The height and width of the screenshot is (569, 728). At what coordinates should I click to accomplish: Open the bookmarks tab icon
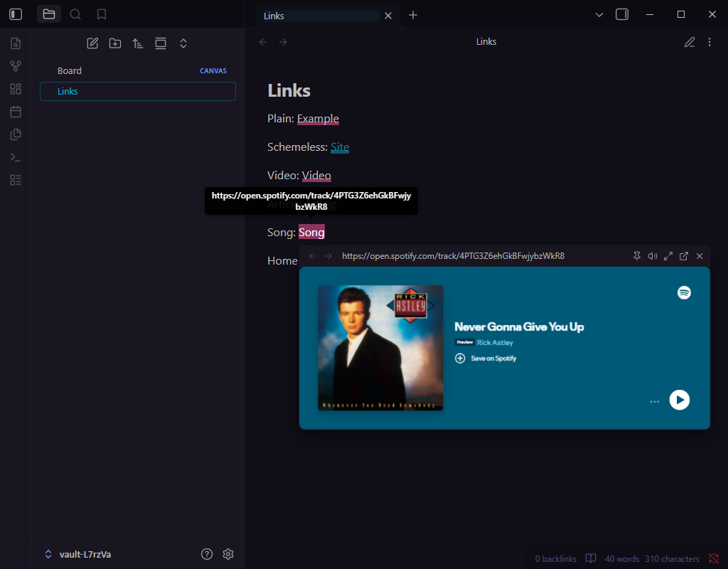[102, 14]
